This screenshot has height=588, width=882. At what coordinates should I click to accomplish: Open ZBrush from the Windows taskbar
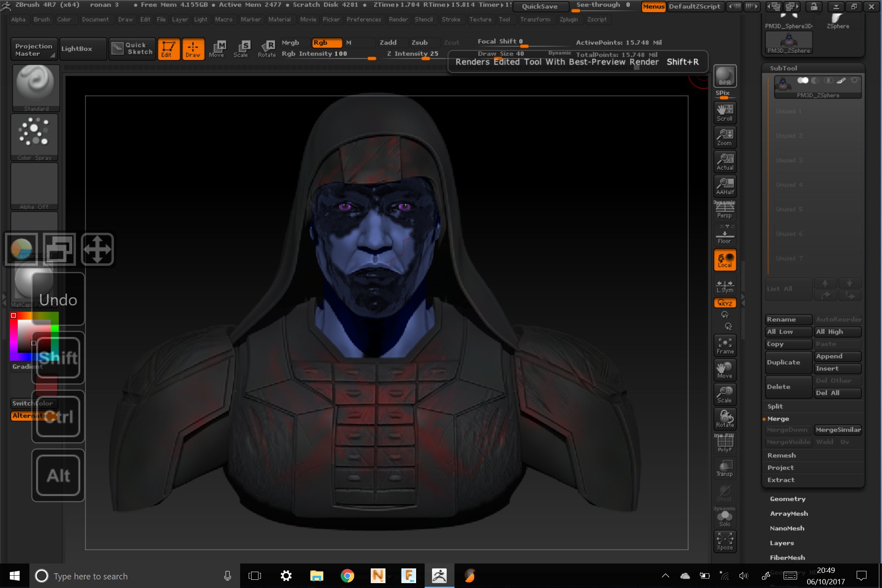439,576
